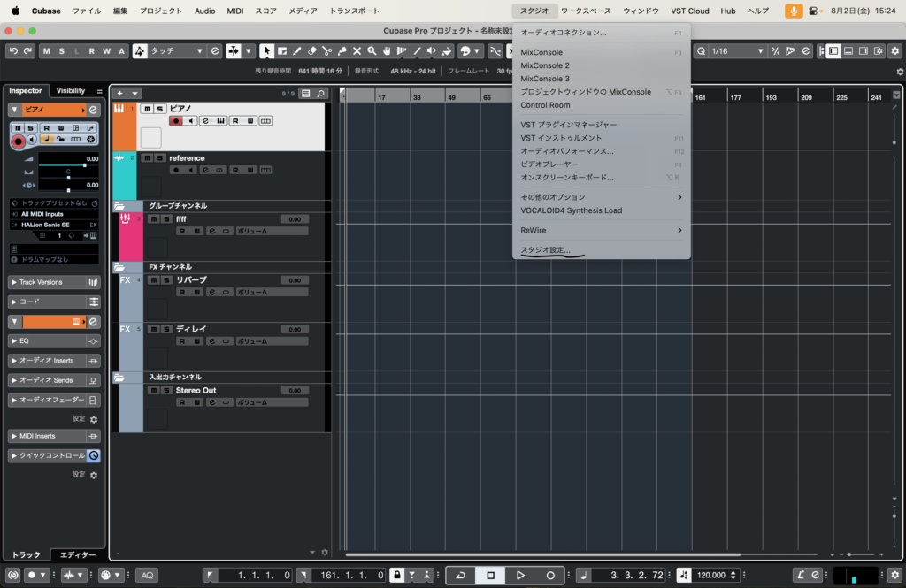Open settings gear below Audio Fader section
Screen dimensions: 906x588
(94, 419)
